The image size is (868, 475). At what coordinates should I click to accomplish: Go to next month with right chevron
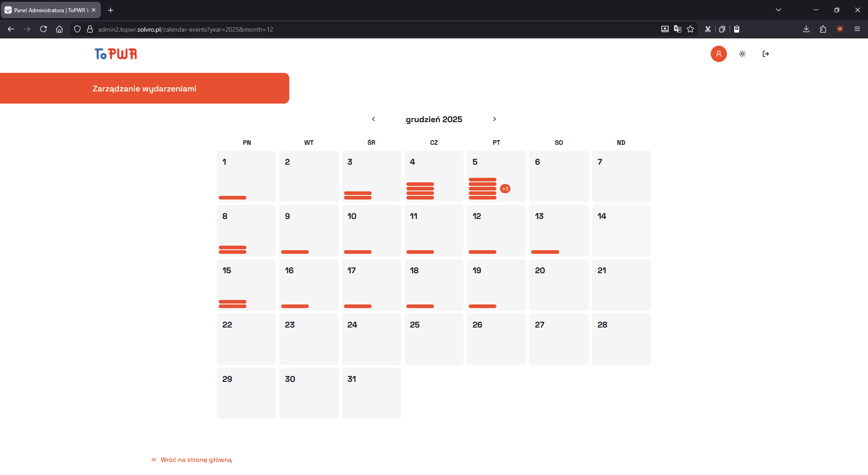pyautogui.click(x=495, y=119)
